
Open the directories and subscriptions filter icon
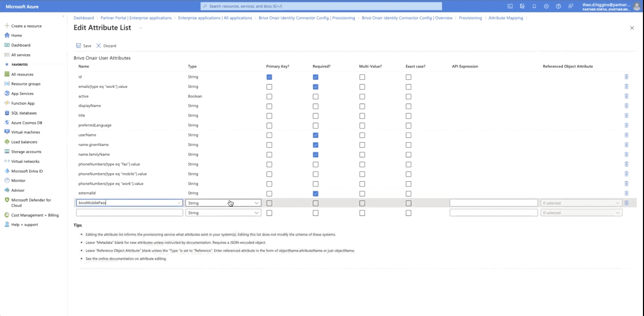click(x=522, y=6)
